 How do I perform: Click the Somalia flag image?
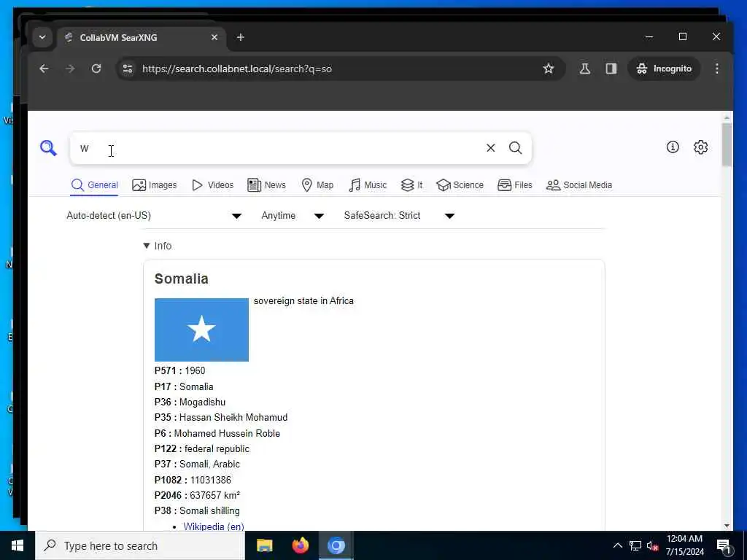[x=201, y=330]
